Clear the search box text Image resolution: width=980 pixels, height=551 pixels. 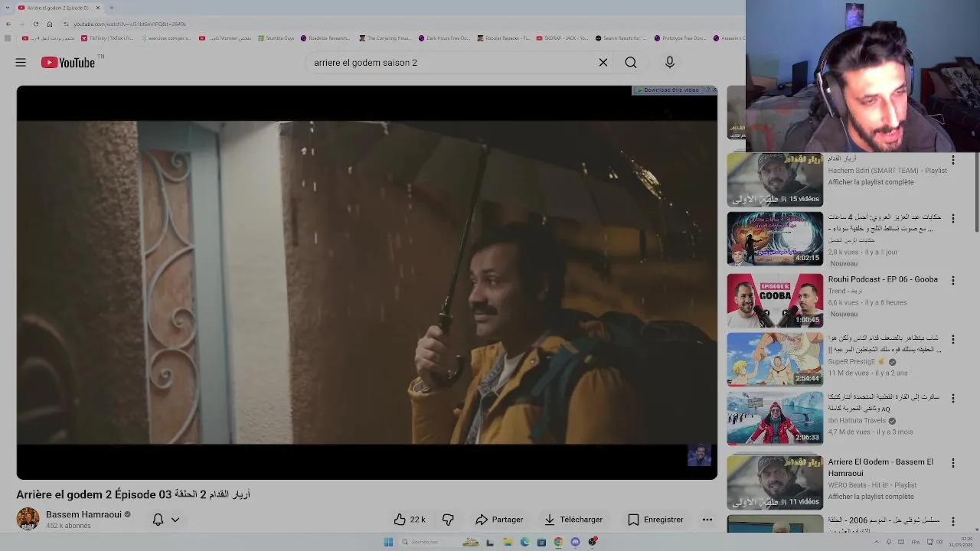603,63
